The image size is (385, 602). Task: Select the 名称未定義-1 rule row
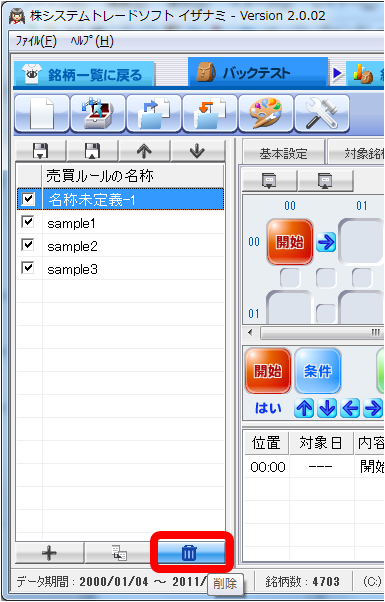pos(121,199)
